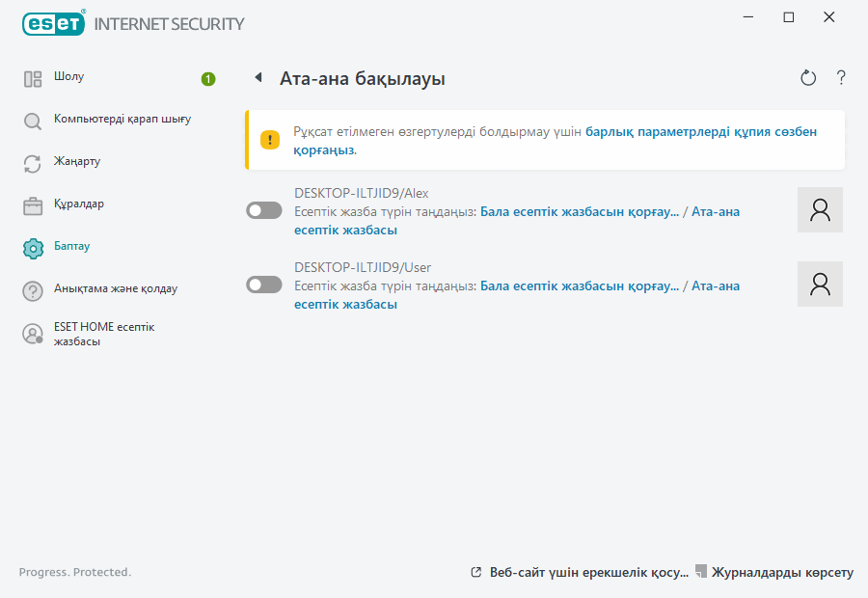The image size is (868, 598).
Task: Click the user avatar icon for Alex
Action: coord(820,210)
